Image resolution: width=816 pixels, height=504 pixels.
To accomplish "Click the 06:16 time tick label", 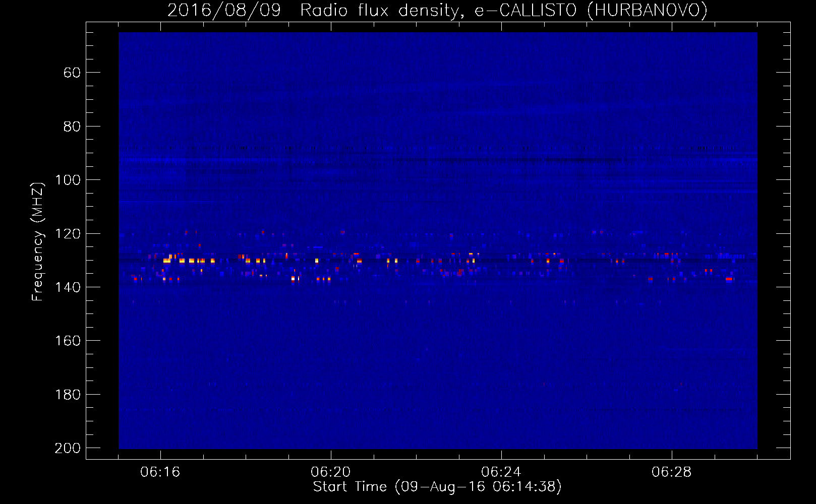I will 160,472.
